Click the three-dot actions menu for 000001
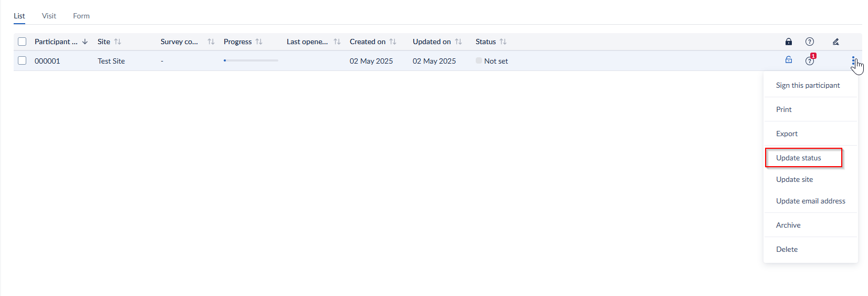 point(853,61)
